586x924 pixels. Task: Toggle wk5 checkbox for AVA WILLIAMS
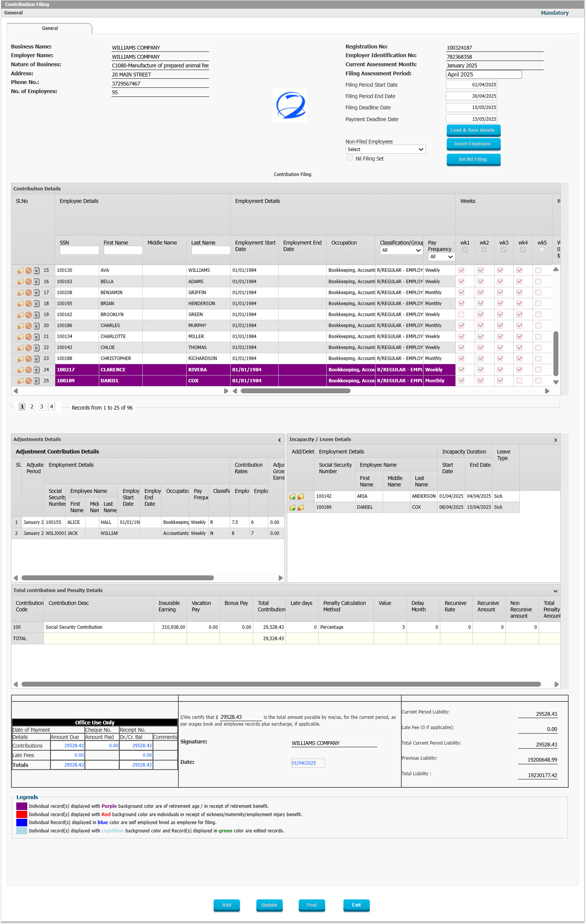[x=538, y=271]
